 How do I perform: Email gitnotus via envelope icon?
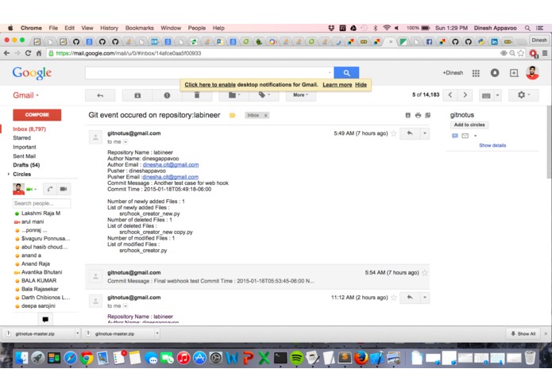pyautogui.click(x=465, y=136)
